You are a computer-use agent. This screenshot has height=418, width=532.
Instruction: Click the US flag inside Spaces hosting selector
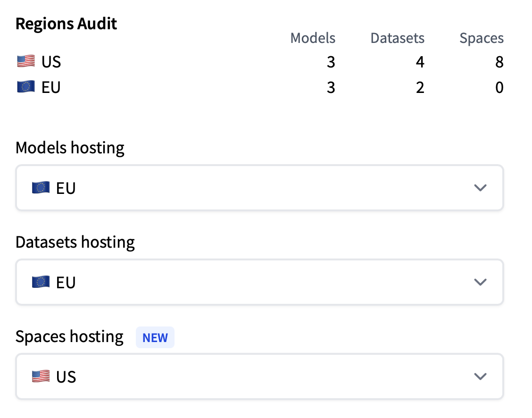pos(41,376)
